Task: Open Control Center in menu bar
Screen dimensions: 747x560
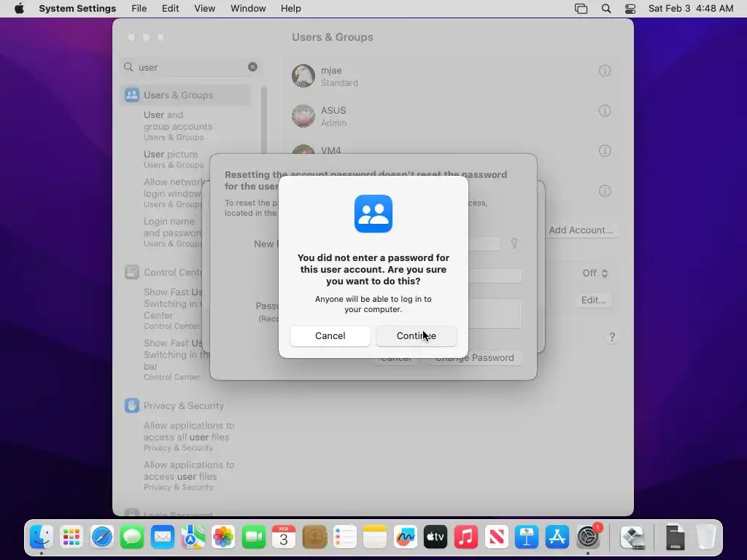Action: pyautogui.click(x=630, y=9)
